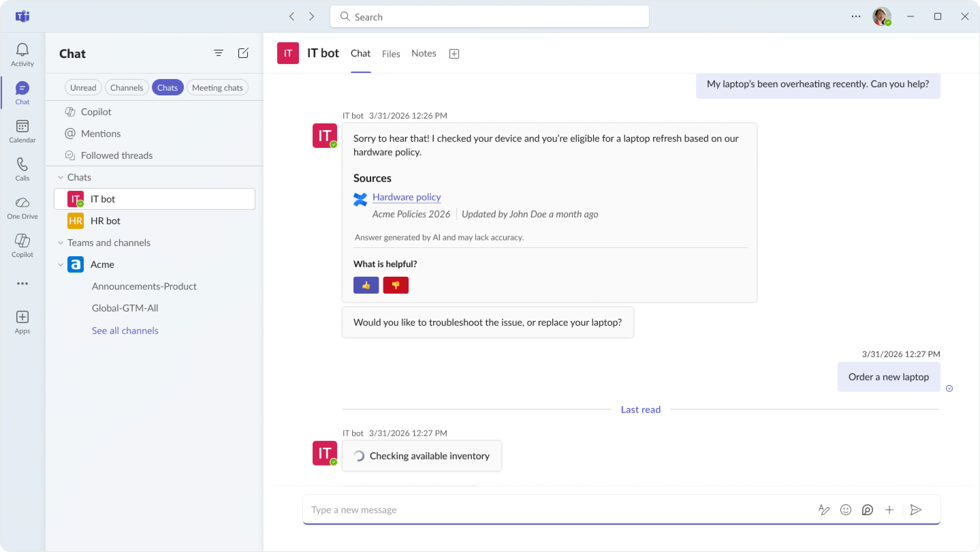The image size is (980, 552).
Task: Click the Acme team avatar
Action: point(75,264)
